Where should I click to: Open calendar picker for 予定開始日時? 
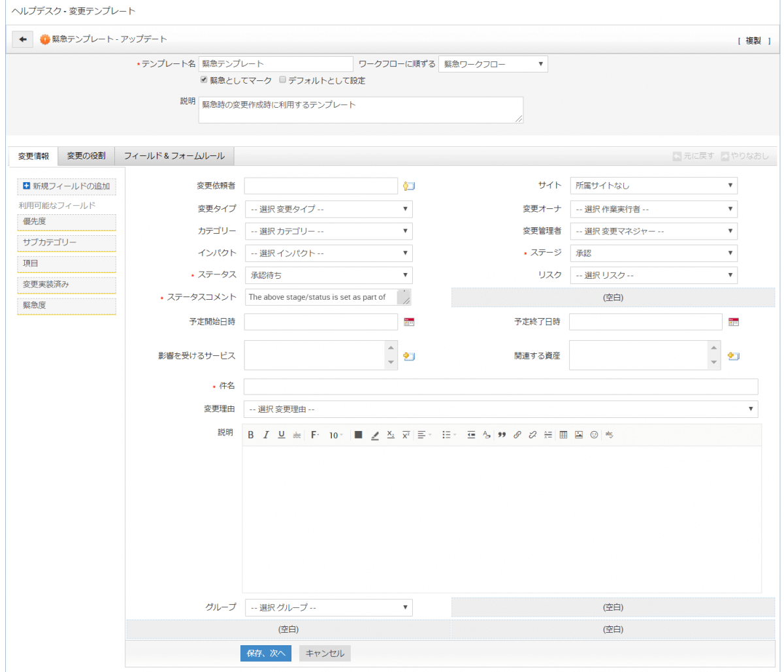(410, 322)
